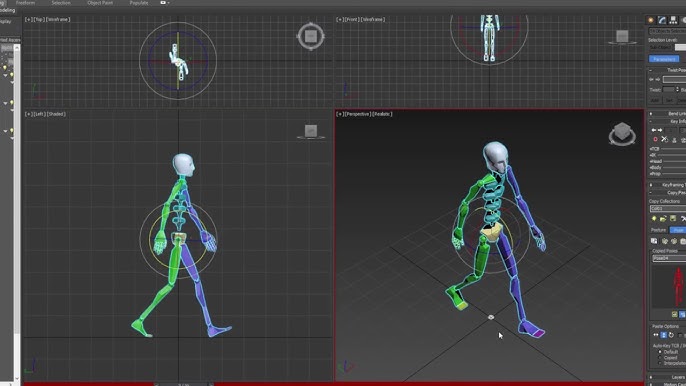Open the Hierarchy command panel tab
This screenshot has width=686, height=386.
pos(673,20)
